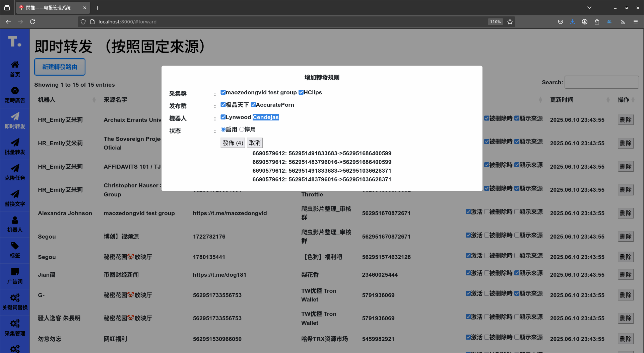Bookmark this page with the star icon
Screen dimensions: 644x353
tap(510, 22)
